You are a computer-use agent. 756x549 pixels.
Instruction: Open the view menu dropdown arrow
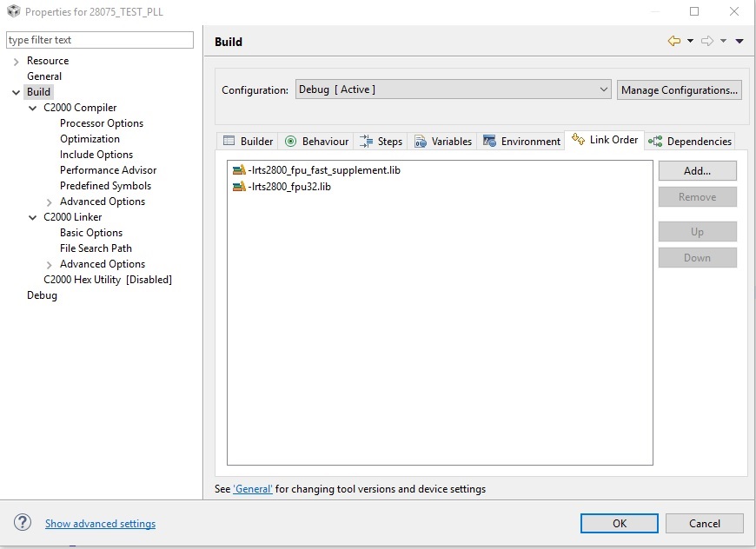point(739,41)
